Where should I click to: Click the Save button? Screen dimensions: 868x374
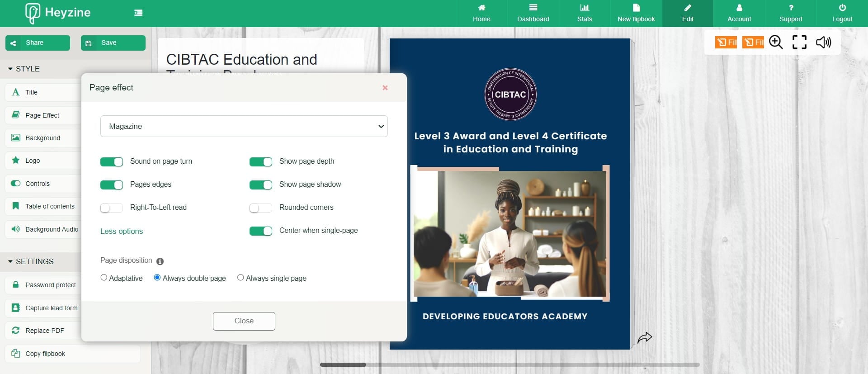point(113,43)
